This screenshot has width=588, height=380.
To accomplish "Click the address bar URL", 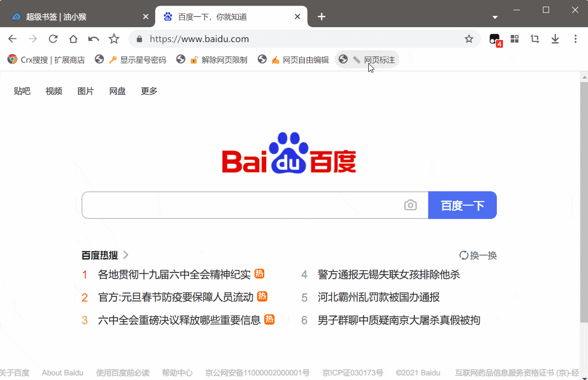I will [x=199, y=39].
